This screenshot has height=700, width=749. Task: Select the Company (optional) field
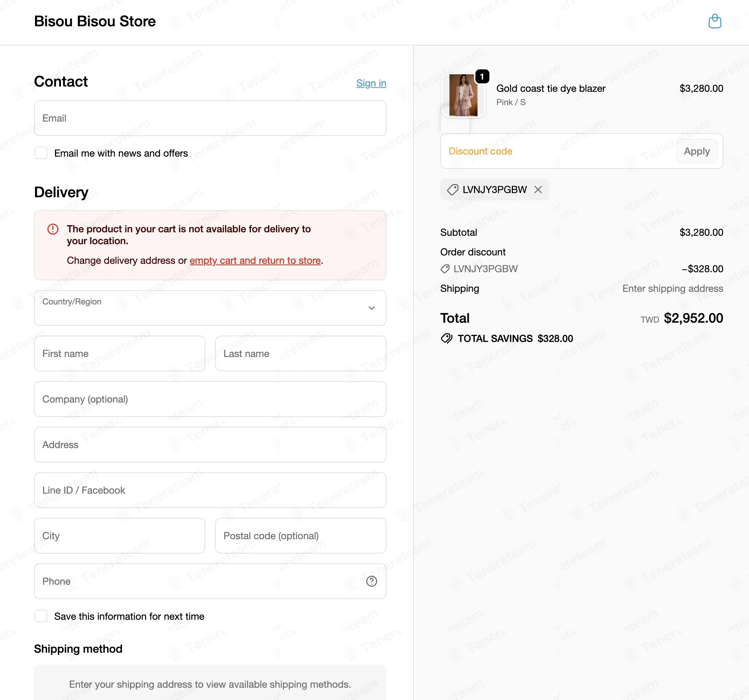click(210, 399)
